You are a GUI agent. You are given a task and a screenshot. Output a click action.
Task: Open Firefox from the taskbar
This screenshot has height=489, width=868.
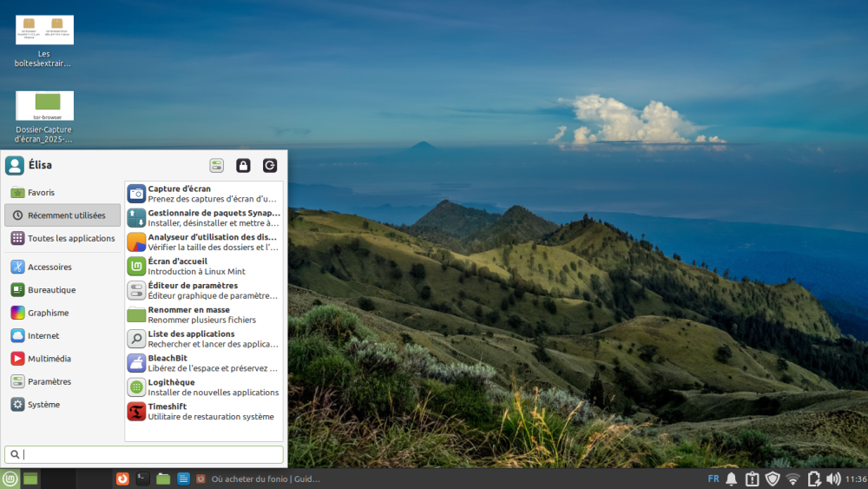123,479
